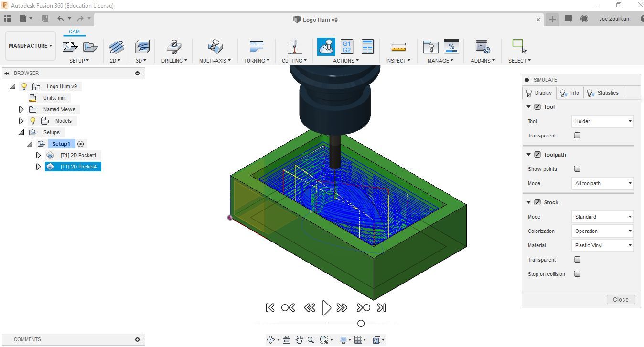Jump to simulation end
The height and width of the screenshot is (347, 644).
coord(381,308)
